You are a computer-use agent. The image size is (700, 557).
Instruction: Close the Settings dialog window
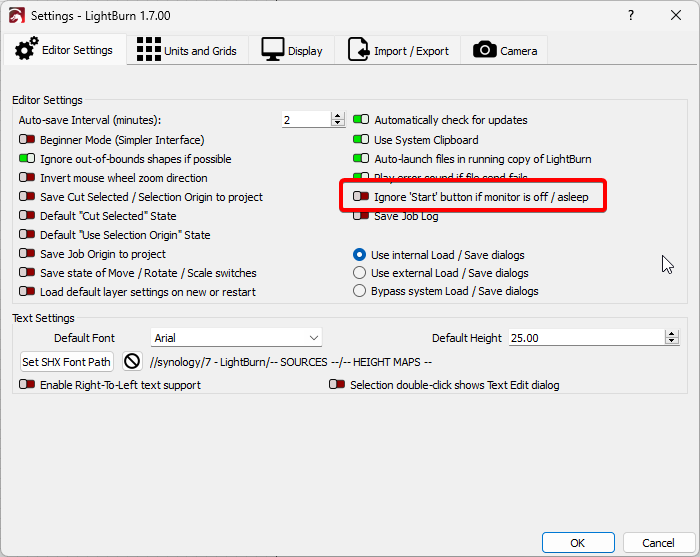pyautogui.click(x=676, y=16)
